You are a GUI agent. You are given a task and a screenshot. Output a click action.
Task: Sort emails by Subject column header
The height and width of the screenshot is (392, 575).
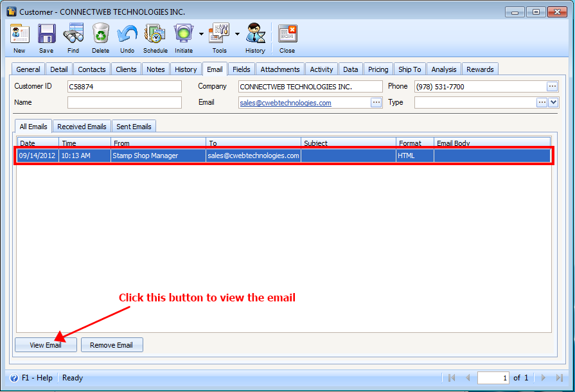(x=349, y=143)
